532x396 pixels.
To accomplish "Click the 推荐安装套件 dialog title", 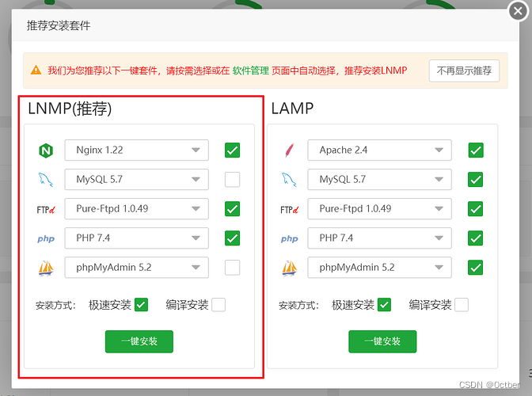I will [59, 25].
